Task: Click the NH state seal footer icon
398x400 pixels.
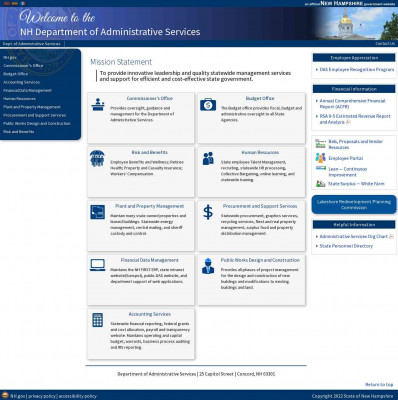Action: tap(5, 396)
